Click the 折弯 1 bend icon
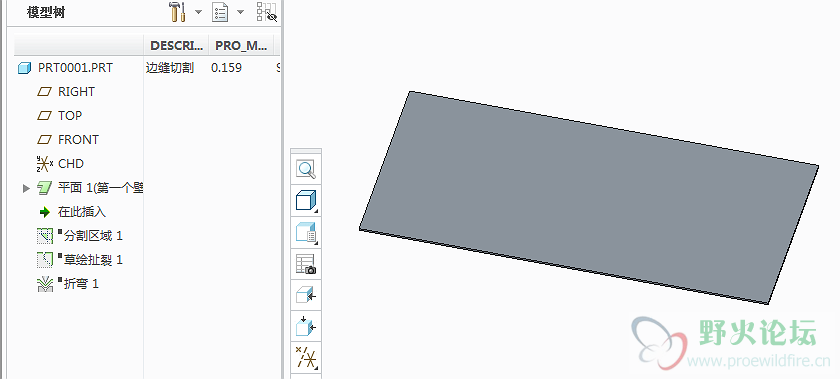Image resolution: width=840 pixels, height=379 pixels. (x=45, y=284)
